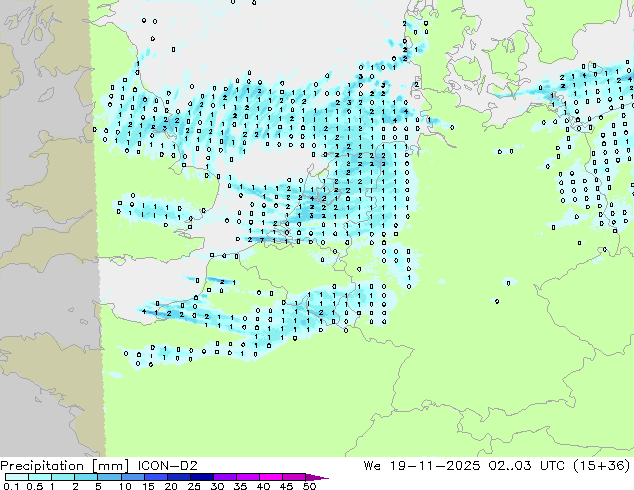Pick the 25–30 mm navy legend swatch
Viewport: 634px width, 490px height.
point(202,477)
